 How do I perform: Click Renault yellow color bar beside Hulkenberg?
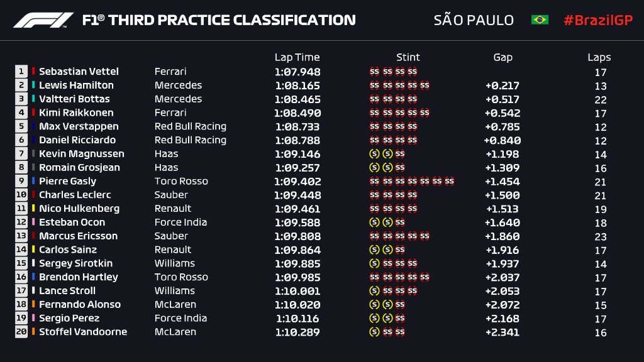[x=33, y=209]
